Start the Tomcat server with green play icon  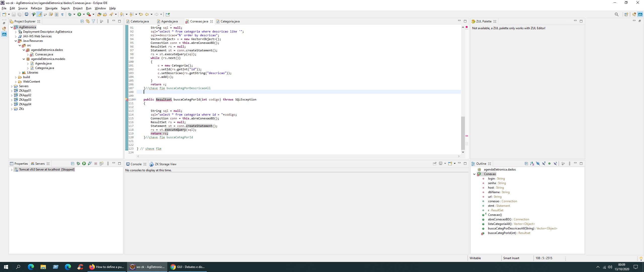point(84,164)
